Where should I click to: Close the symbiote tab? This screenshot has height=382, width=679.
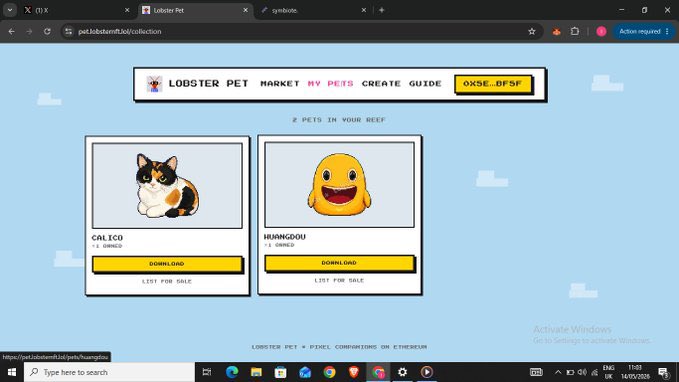click(x=364, y=10)
